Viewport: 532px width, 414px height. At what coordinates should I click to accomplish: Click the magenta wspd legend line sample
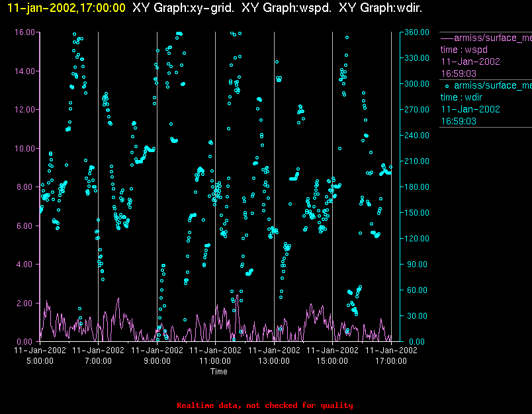coord(447,38)
